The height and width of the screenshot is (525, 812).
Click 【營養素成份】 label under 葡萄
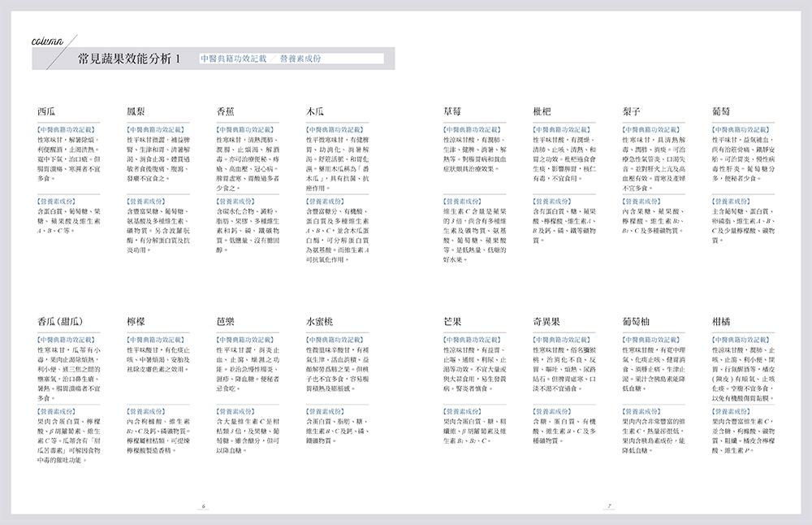point(731,201)
